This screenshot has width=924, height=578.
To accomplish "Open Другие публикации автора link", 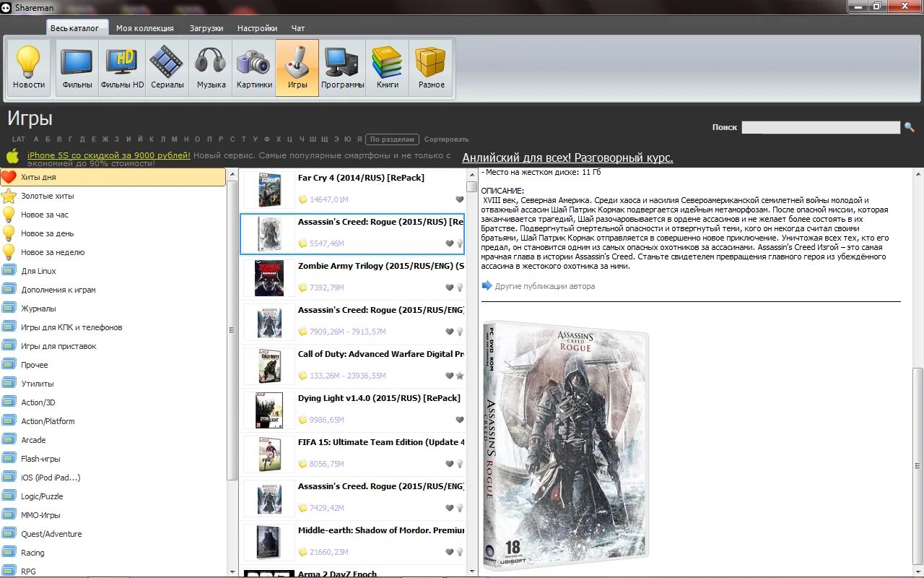I will [x=545, y=286].
